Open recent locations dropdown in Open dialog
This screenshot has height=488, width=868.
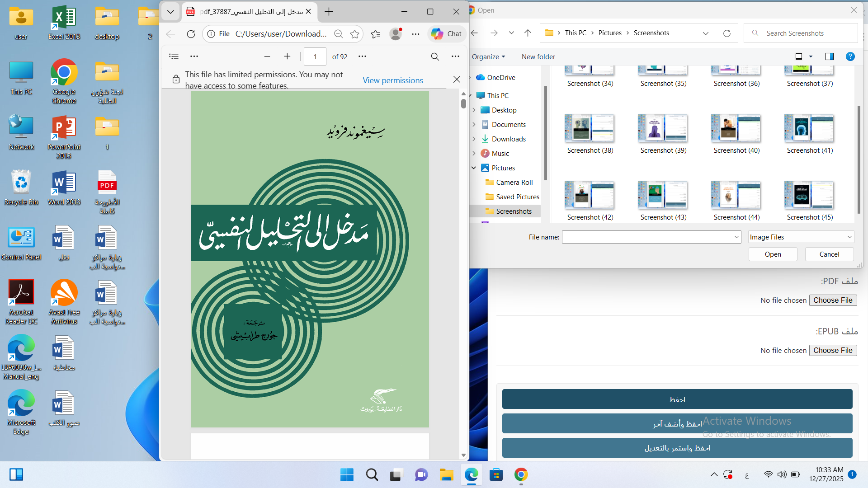[x=511, y=33]
